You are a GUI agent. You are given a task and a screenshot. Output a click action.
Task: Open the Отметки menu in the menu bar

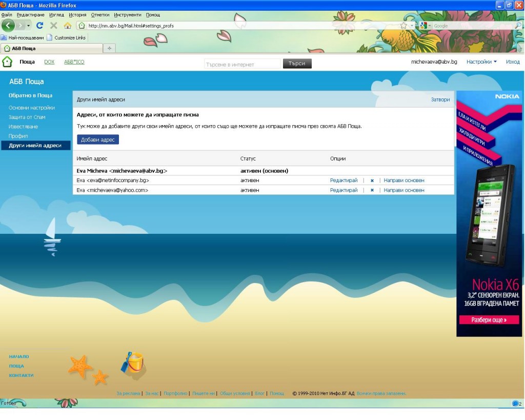(100, 15)
